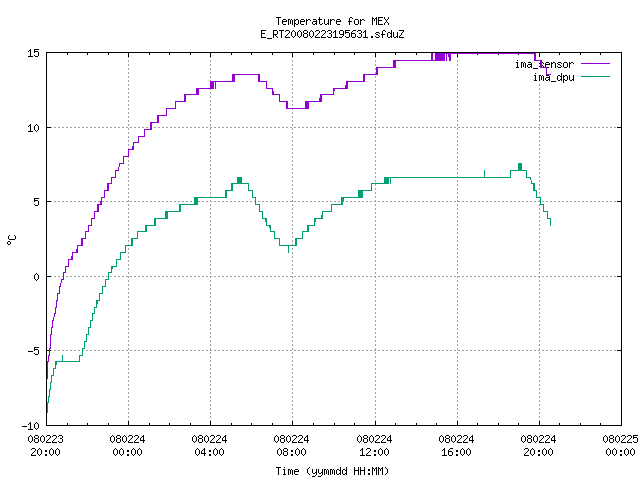
Task: Click the x-axis label 080224 00:00
Action: point(127,446)
